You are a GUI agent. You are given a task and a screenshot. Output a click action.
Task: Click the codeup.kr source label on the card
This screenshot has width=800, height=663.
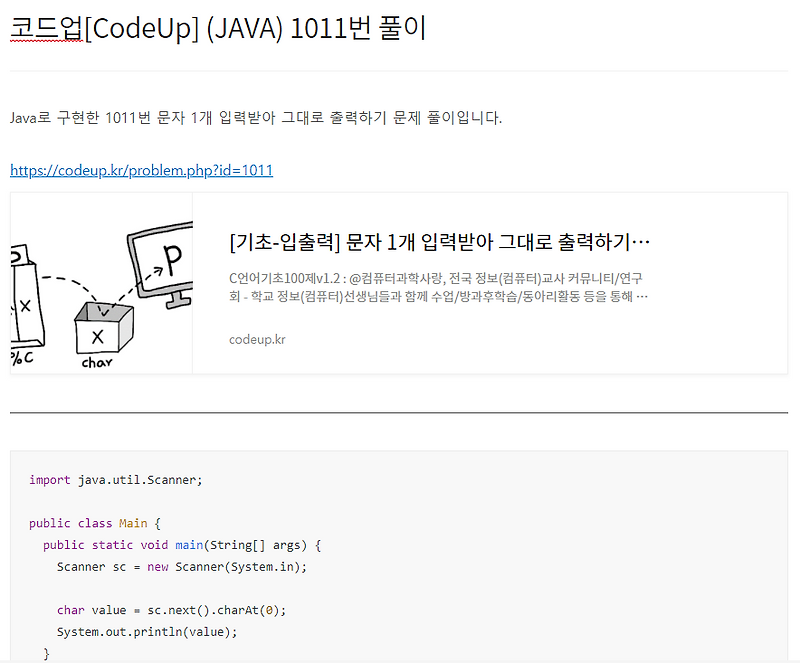pos(257,339)
